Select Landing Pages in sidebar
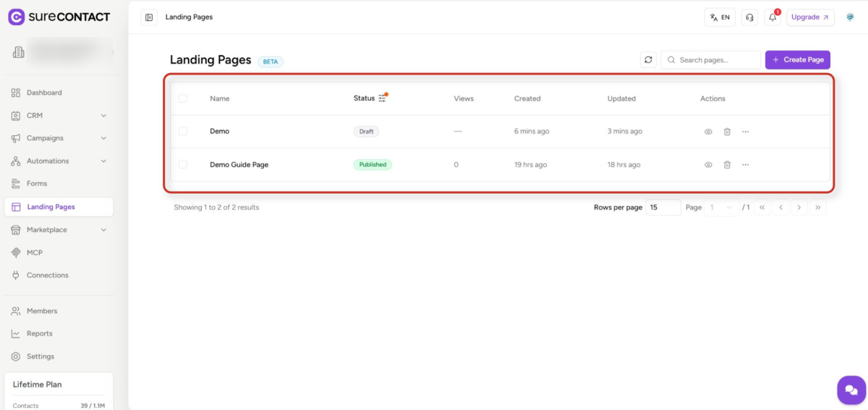 [59, 207]
